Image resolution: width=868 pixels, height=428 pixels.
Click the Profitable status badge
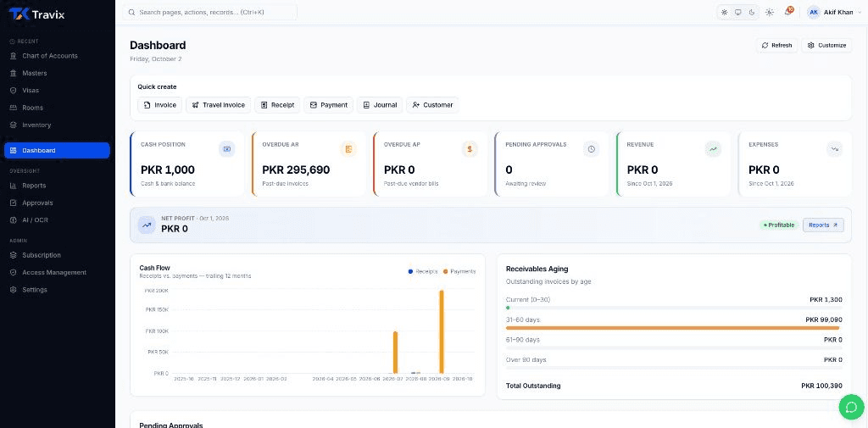[x=779, y=225]
